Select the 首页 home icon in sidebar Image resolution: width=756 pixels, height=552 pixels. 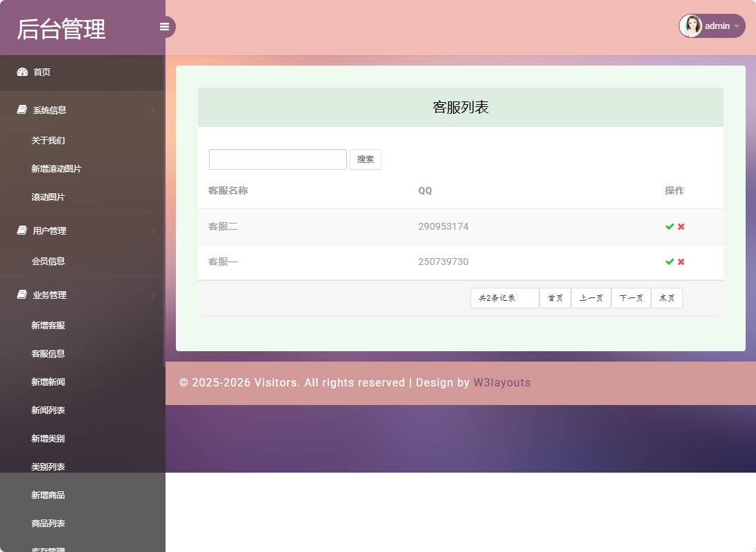[21, 72]
